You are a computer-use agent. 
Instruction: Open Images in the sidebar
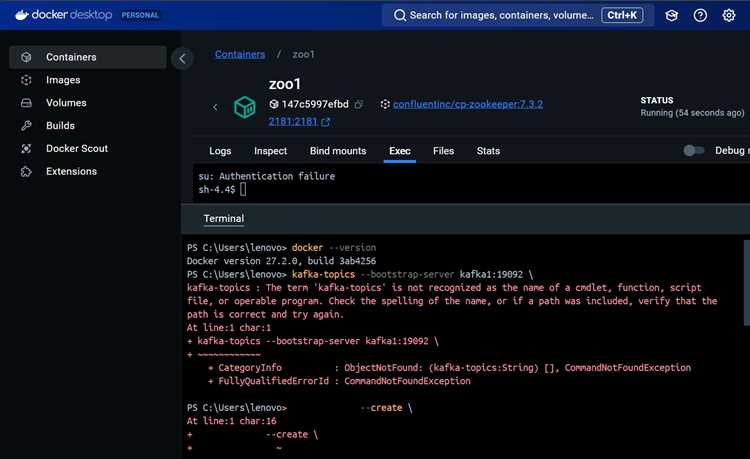pyautogui.click(x=88, y=80)
